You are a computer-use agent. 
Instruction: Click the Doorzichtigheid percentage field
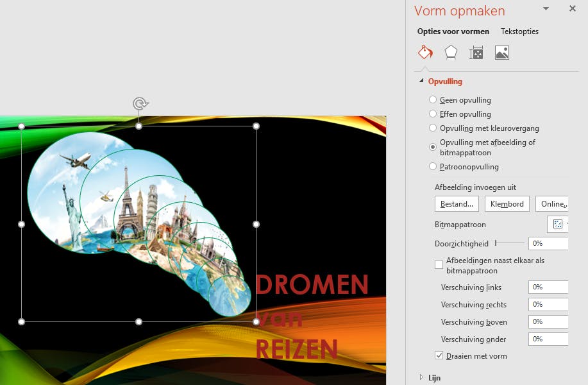[548, 243]
